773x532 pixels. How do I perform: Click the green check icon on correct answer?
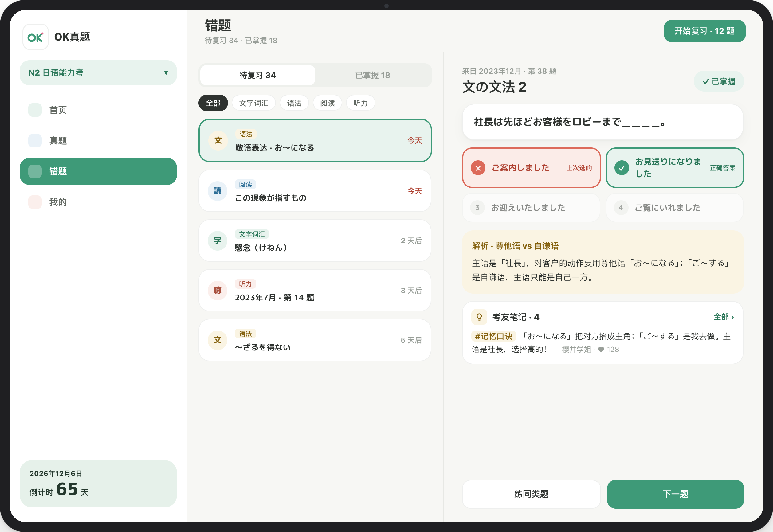pyautogui.click(x=622, y=168)
